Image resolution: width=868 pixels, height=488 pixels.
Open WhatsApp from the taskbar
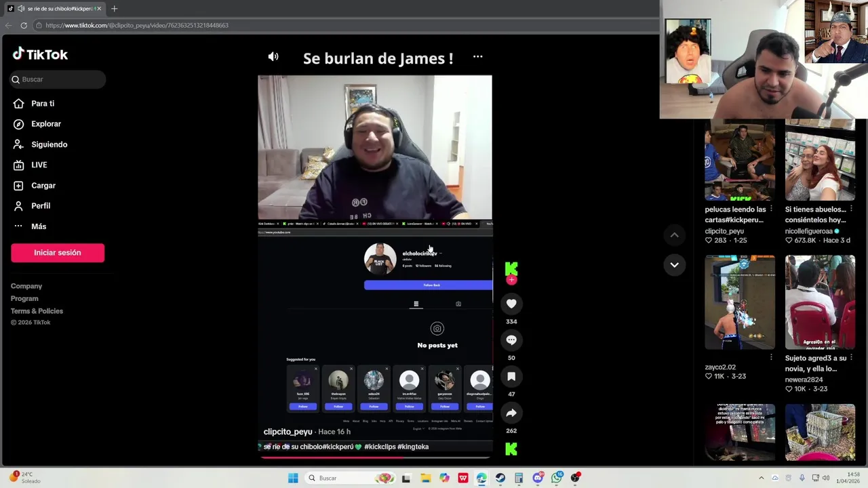[557, 478]
